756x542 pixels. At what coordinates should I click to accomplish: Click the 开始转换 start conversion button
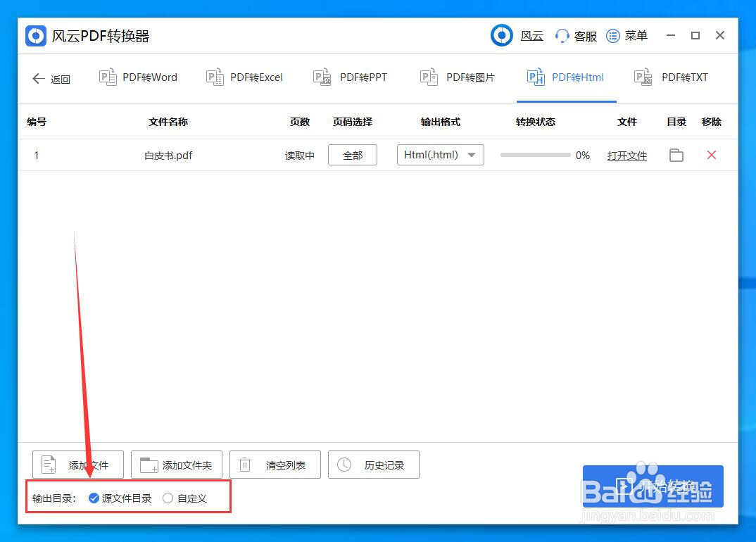(653, 486)
